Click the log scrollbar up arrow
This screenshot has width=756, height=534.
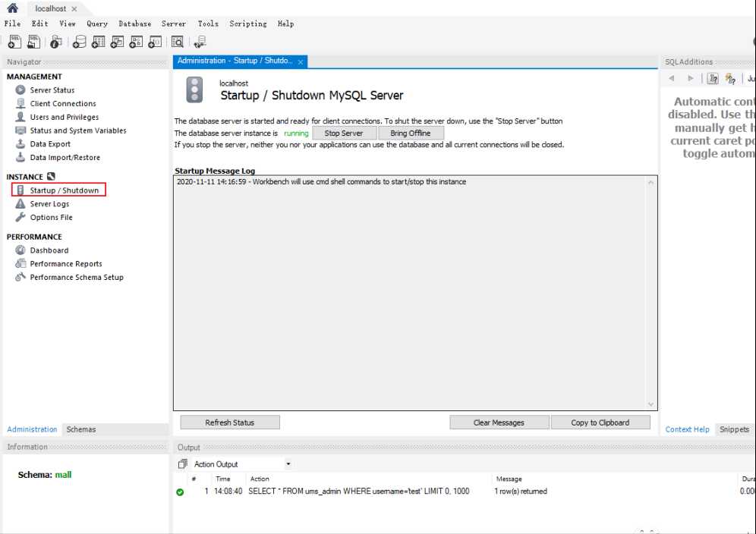pos(651,182)
